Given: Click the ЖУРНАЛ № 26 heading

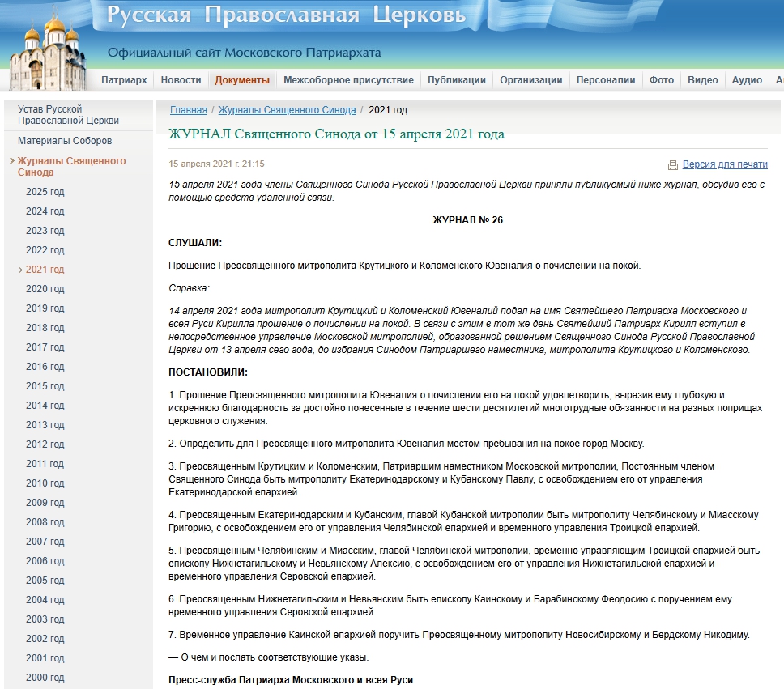Looking at the screenshot, I should 467,220.
